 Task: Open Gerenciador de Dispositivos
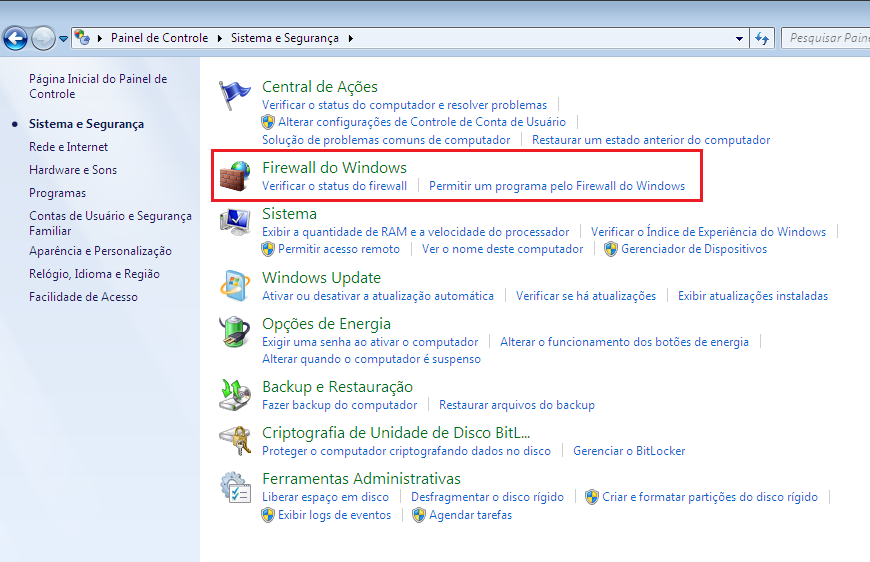[694, 249]
